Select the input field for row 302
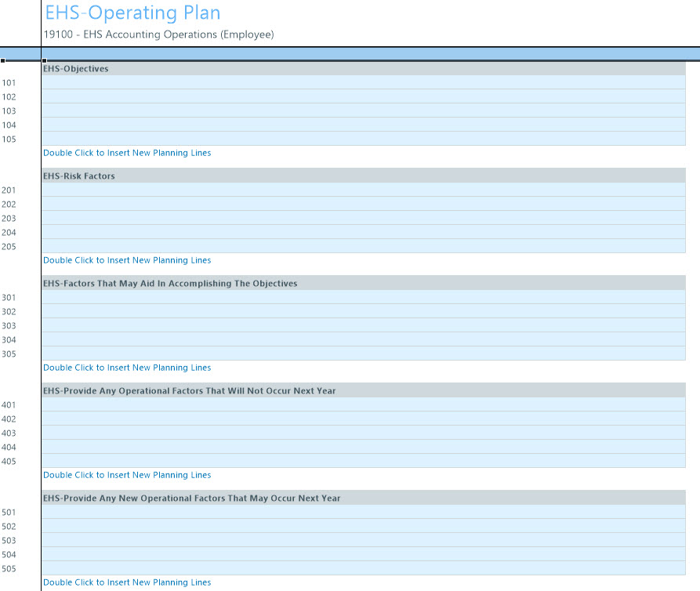Screen dimensions: 700x591 point(364,311)
